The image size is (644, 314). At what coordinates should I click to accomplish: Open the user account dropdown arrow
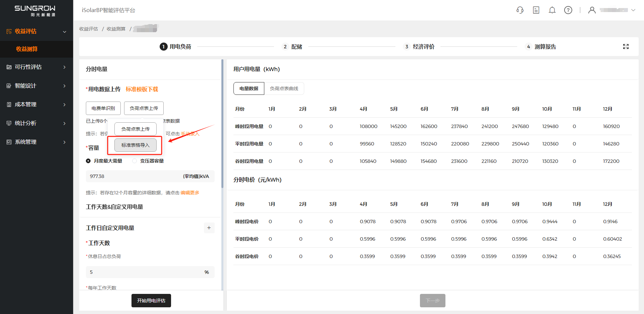click(633, 10)
